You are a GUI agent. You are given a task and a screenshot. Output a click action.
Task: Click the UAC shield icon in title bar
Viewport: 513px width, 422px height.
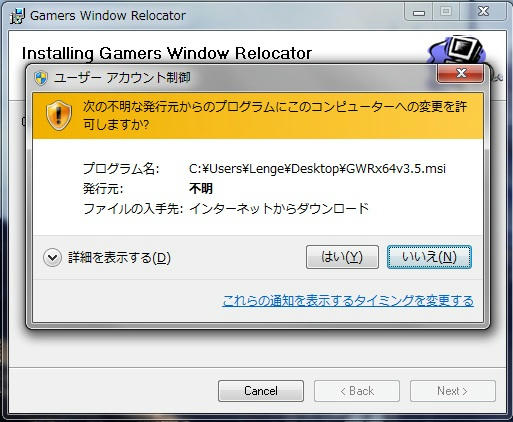pos(41,78)
